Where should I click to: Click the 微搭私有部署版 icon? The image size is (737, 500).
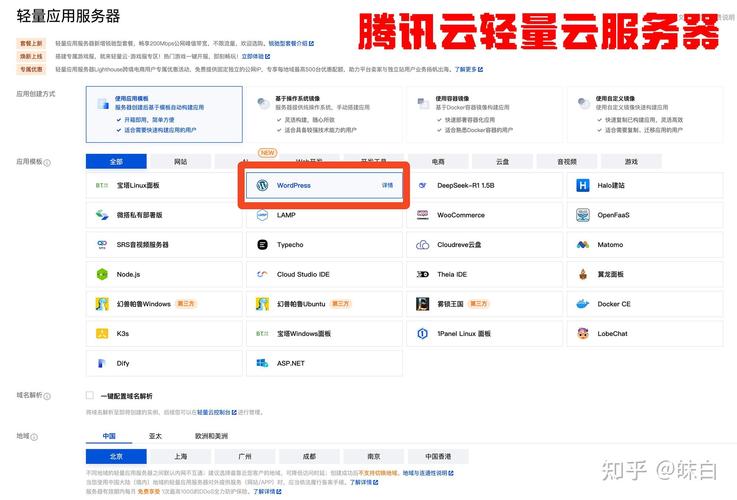click(102, 215)
